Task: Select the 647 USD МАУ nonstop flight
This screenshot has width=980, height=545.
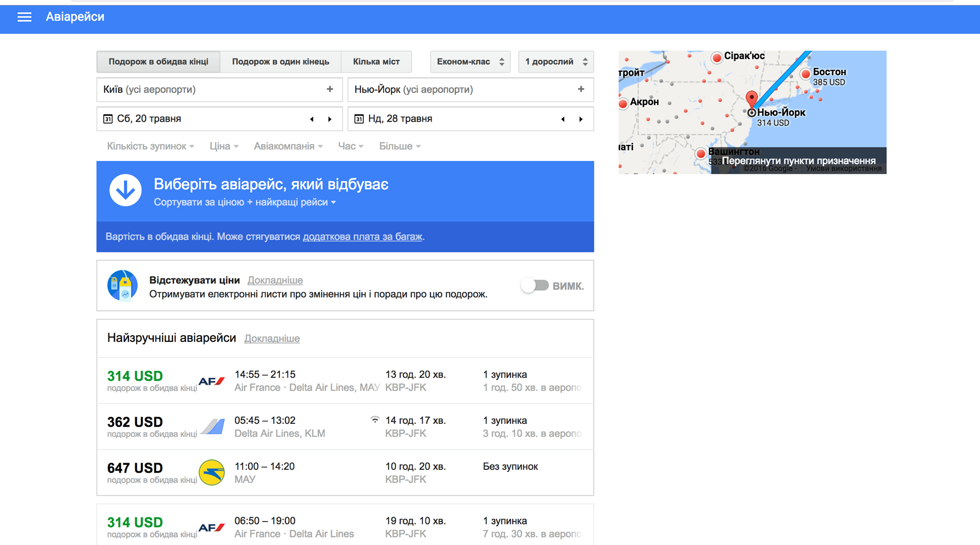Action: [x=345, y=473]
